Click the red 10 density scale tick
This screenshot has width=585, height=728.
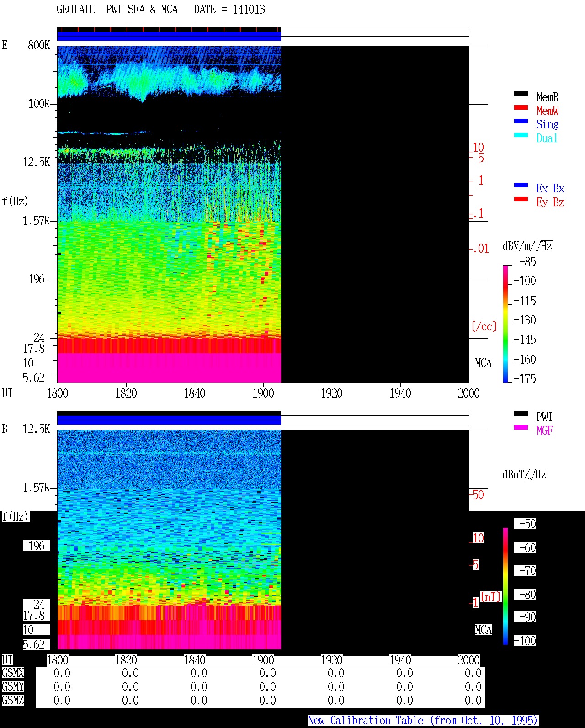pyautogui.click(x=478, y=147)
